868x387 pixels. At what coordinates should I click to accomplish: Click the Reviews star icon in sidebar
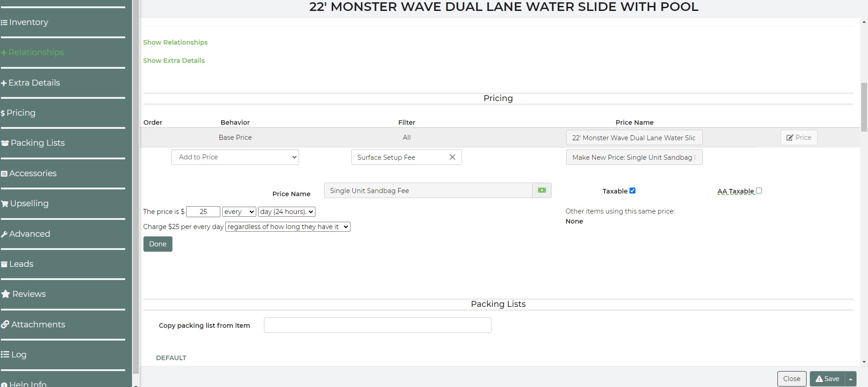5,294
